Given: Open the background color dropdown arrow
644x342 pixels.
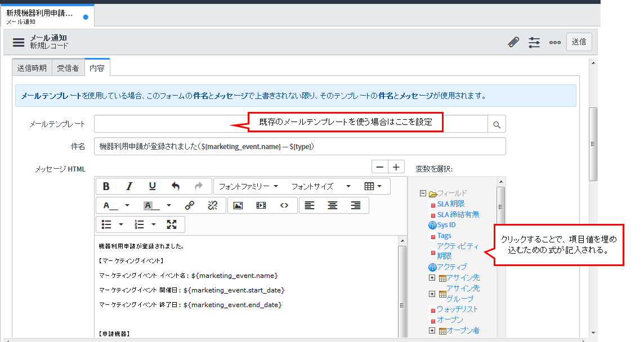Looking at the screenshot, I should coord(169,205).
